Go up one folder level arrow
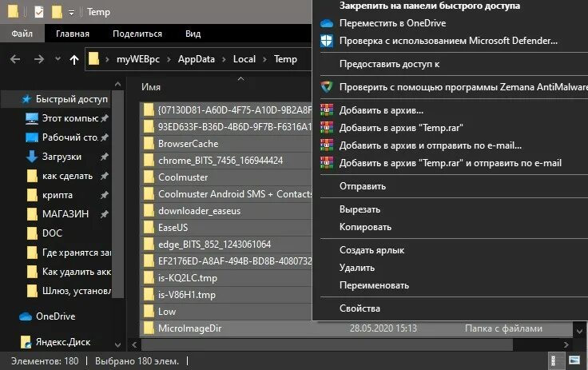Screen dimensions: 588x370 coord(73,59)
